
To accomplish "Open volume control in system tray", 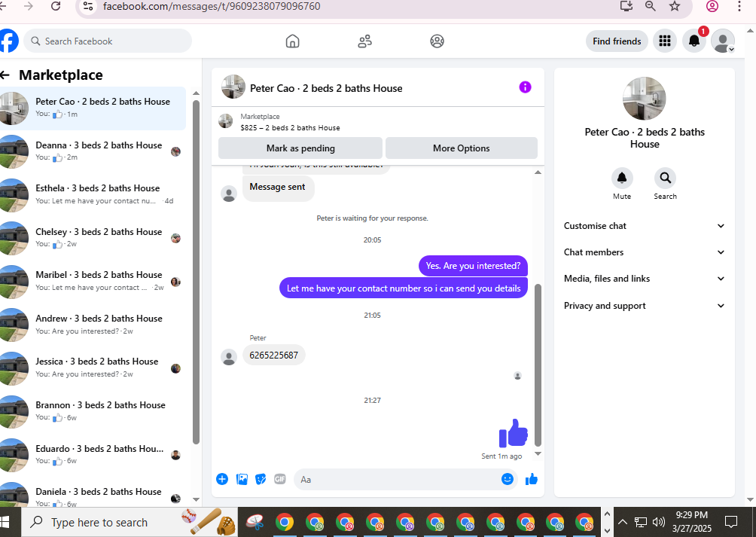I will tap(658, 522).
